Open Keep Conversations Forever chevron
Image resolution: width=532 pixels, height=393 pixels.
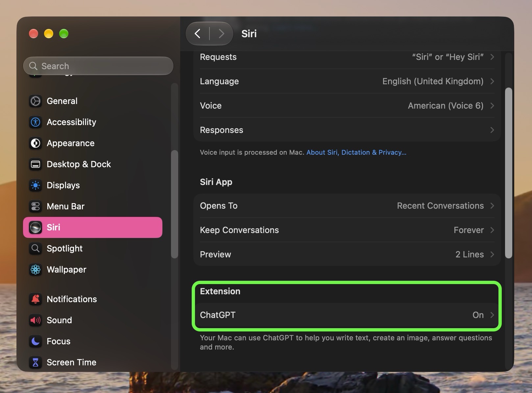point(492,230)
